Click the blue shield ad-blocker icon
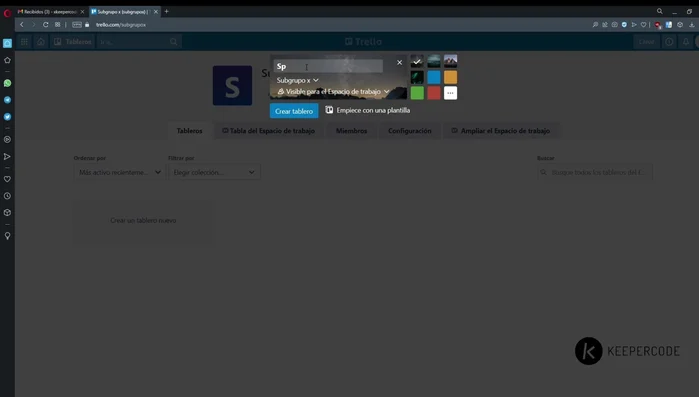 624,25
